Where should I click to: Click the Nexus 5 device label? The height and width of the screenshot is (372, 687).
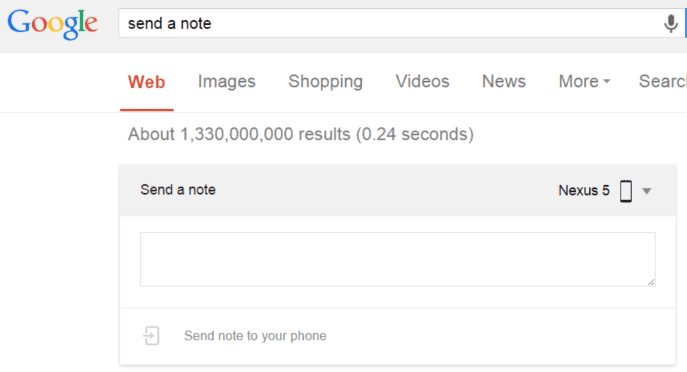click(x=584, y=191)
